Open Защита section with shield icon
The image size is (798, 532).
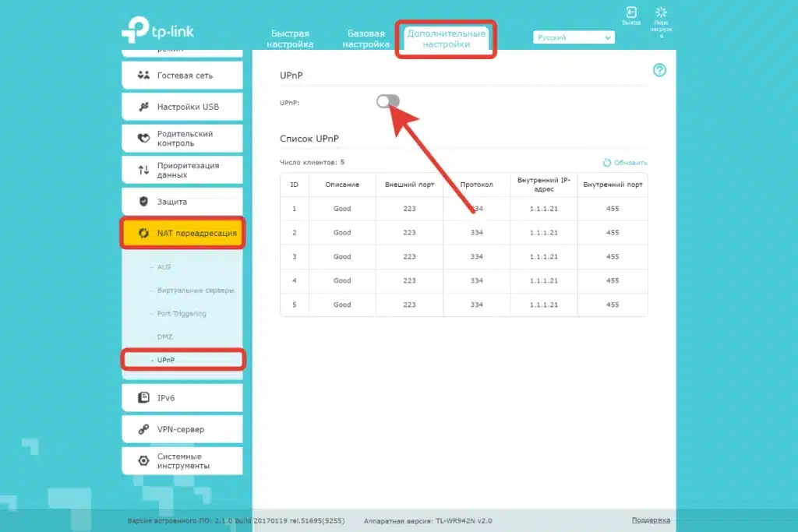pos(182,202)
